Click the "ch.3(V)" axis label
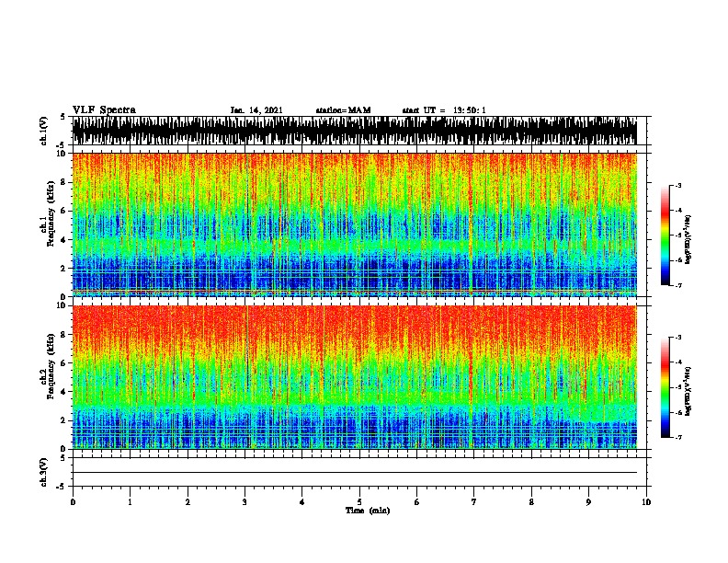Image resolution: width=728 pixels, height=563 pixels. pos(44,472)
